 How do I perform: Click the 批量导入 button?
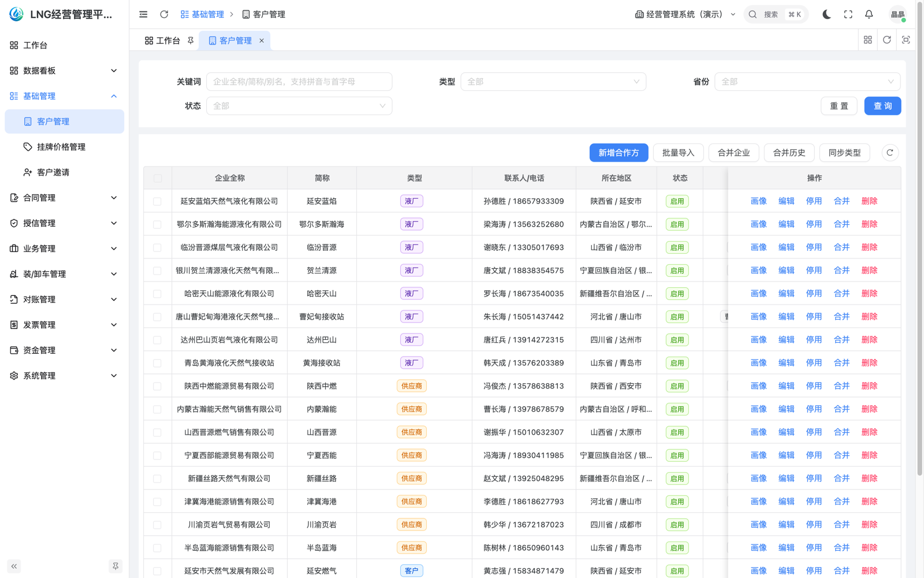click(x=678, y=153)
